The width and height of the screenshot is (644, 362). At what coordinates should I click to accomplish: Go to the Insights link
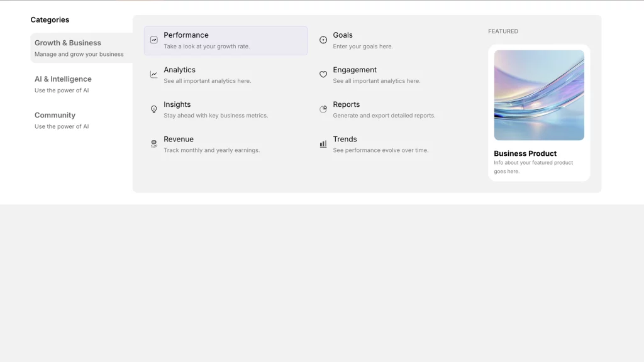(x=177, y=104)
